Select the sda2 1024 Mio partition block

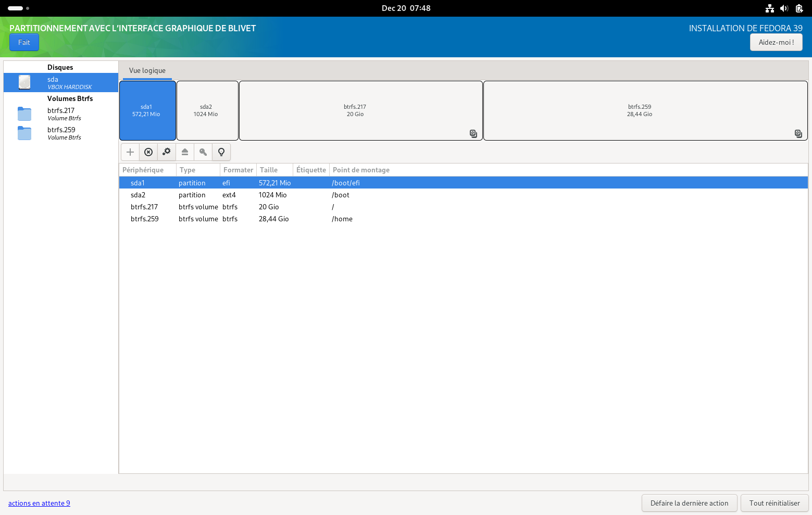pos(207,110)
